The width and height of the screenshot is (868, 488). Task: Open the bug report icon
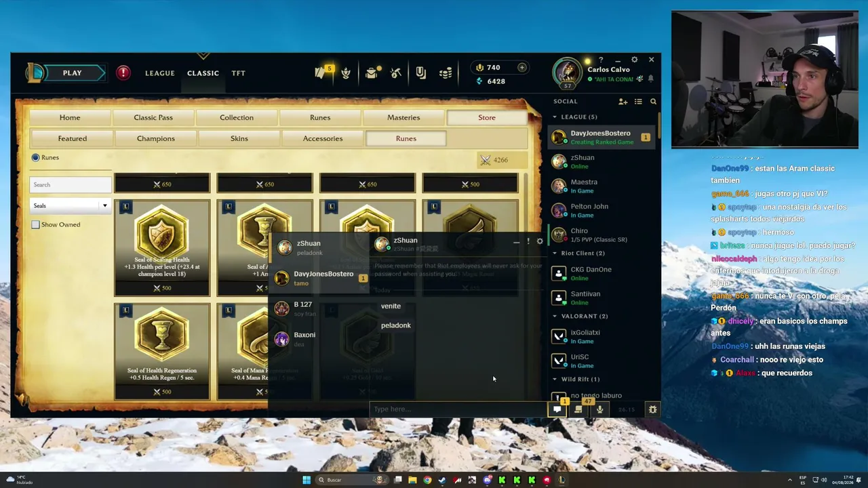click(652, 409)
